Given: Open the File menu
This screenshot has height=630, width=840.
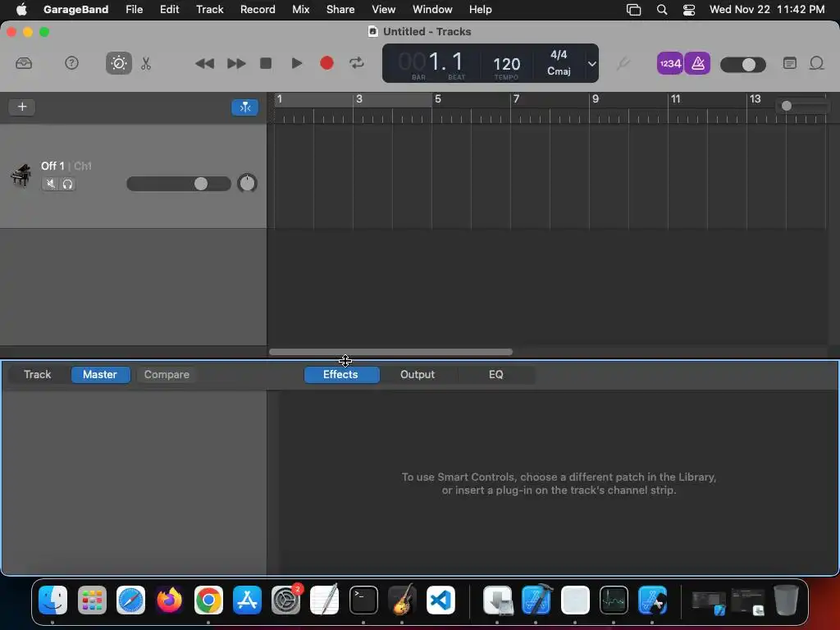Looking at the screenshot, I should [134, 9].
